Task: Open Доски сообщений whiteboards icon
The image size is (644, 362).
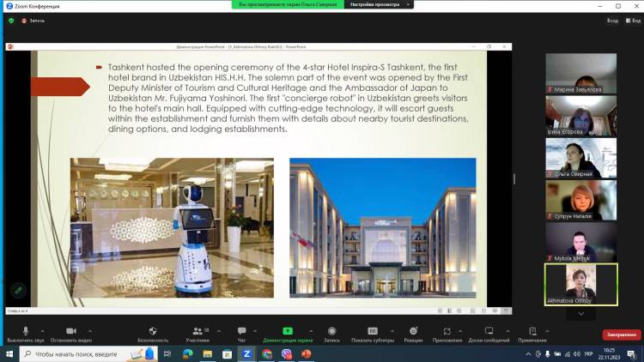Action: (489, 331)
